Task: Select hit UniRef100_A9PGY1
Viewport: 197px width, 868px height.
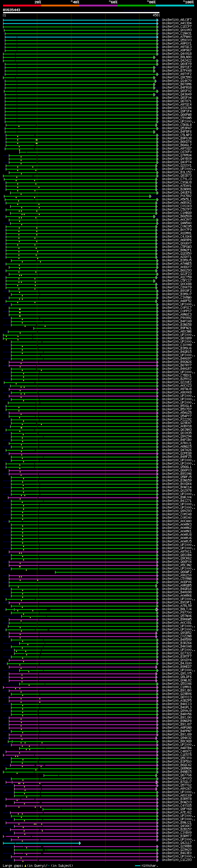Action: [177, 43]
